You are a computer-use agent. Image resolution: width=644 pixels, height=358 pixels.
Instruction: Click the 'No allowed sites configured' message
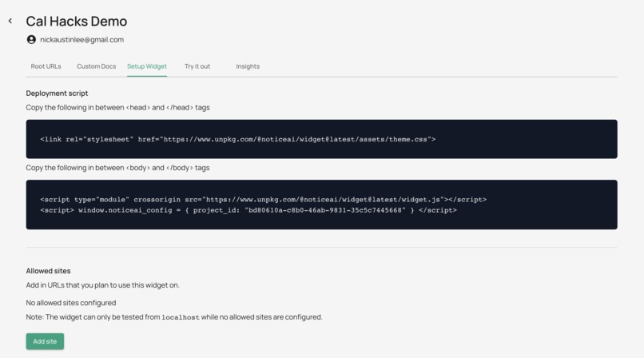71,303
